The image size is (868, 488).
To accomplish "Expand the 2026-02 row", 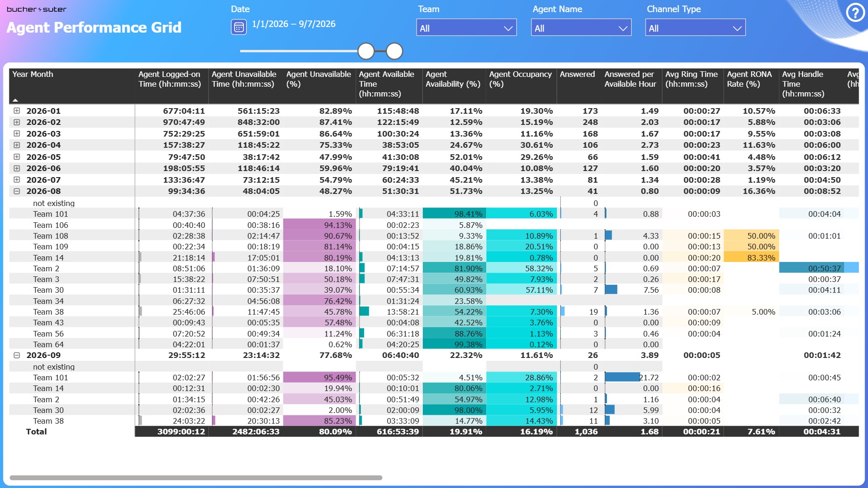I will click(x=17, y=122).
